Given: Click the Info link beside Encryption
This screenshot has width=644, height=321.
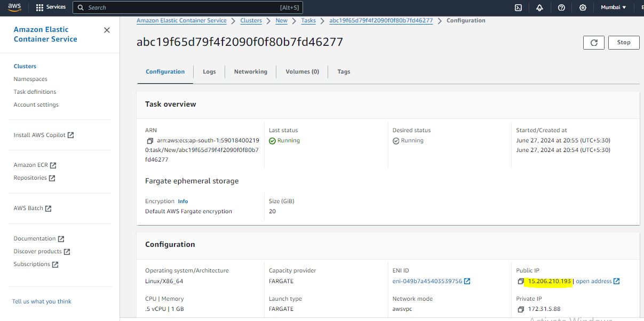Looking at the screenshot, I should tap(182, 201).
